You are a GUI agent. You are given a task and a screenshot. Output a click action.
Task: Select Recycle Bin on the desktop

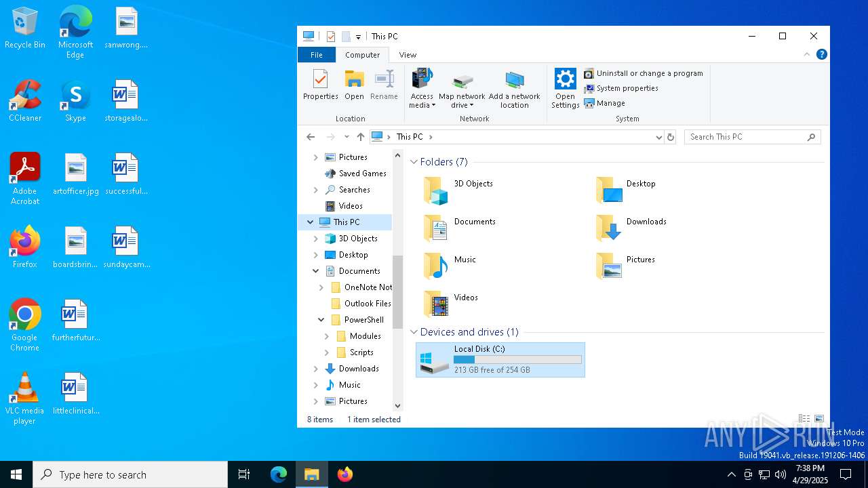click(x=25, y=28)
